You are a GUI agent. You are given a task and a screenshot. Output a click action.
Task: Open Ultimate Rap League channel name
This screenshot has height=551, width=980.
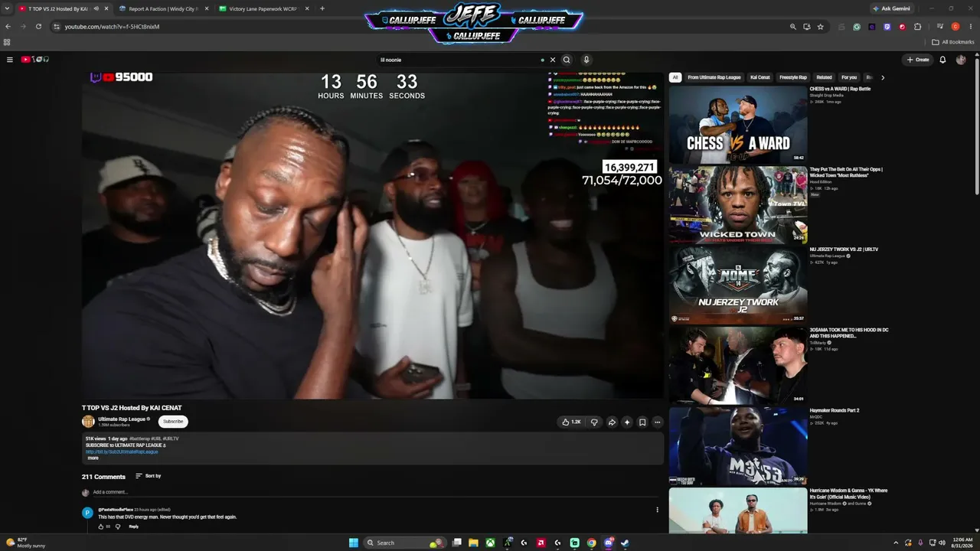click(122, 419)
